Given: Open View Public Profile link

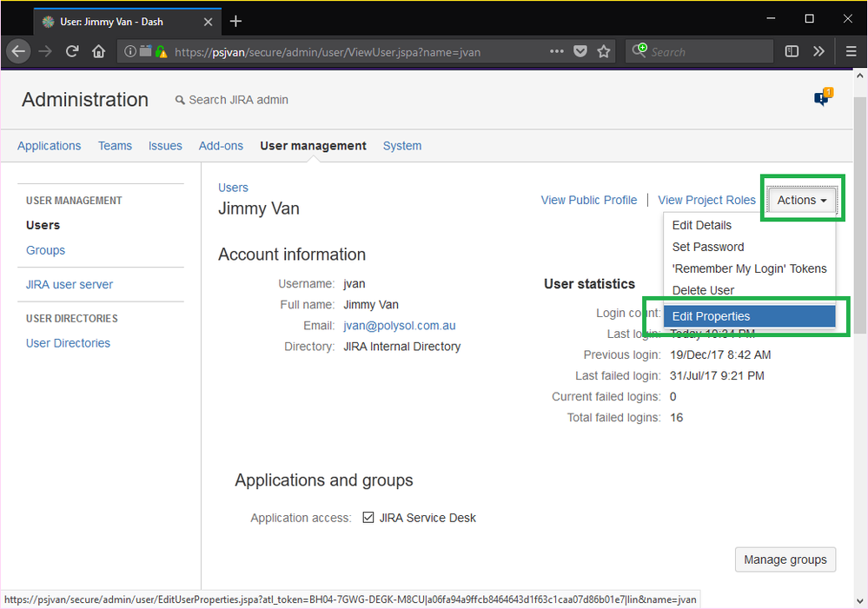Looking at the screenshot, I should tap(588, 200).
